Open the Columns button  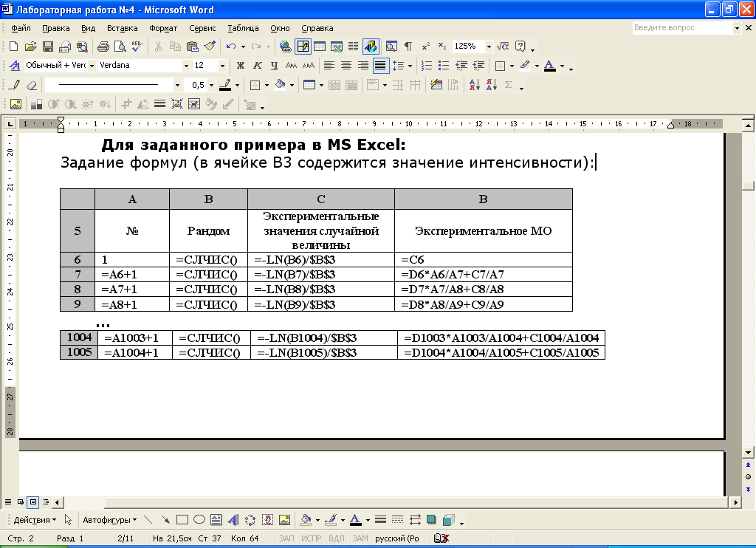[x=354, y=47]
